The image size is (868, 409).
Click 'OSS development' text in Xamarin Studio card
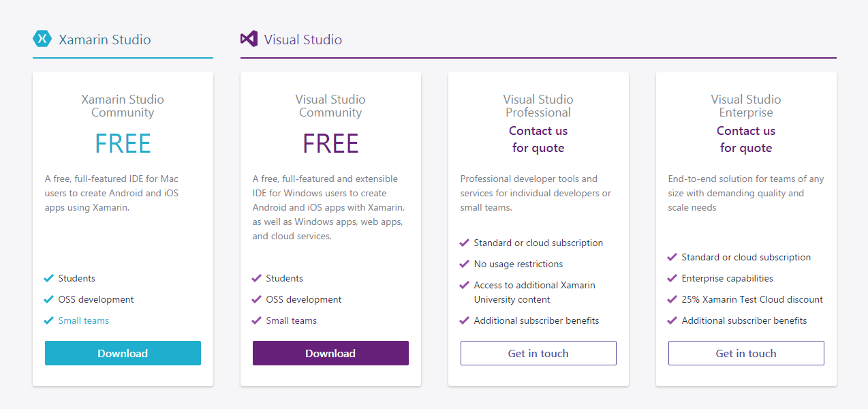click(96, 299)
